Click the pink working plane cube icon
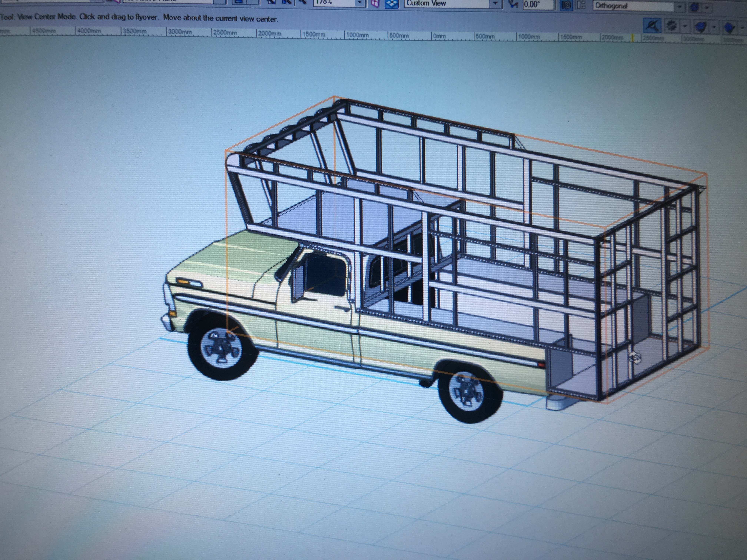747x560 pixels. click(374, 3)
